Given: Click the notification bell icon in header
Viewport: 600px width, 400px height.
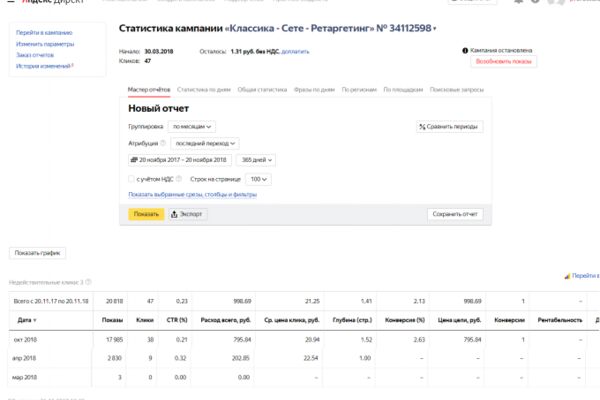Looking at the screenshot, I should pyautogui.click(x=518, y=2).
